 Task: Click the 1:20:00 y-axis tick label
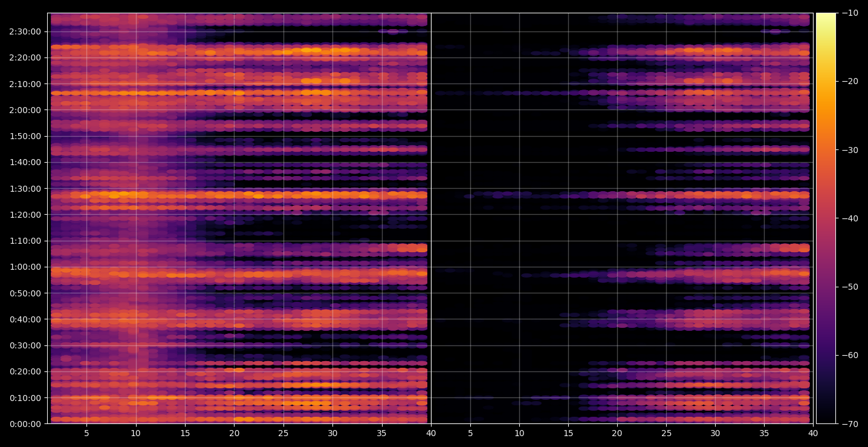pyautogui.click(x=25, y=215)
